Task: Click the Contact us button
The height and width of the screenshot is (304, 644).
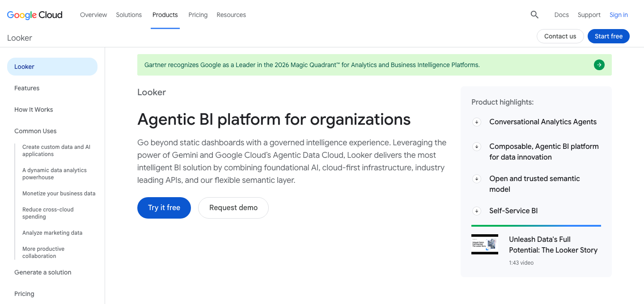Action: [x=560, y=36]
